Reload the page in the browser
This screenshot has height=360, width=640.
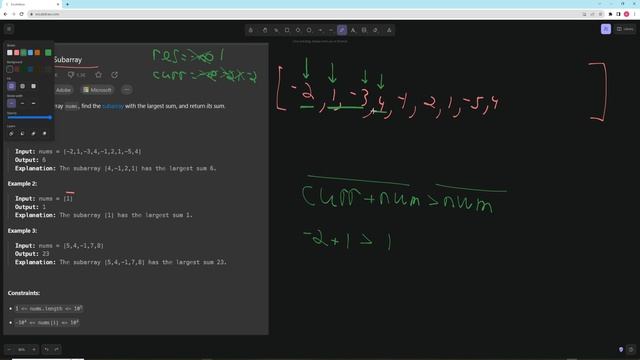click(22, 14)
